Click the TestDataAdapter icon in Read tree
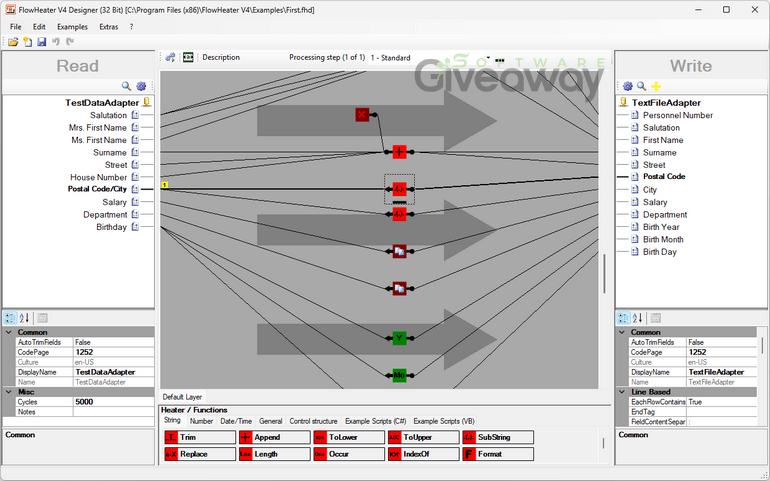The image size is (770, 481). (x=147, y=102)
